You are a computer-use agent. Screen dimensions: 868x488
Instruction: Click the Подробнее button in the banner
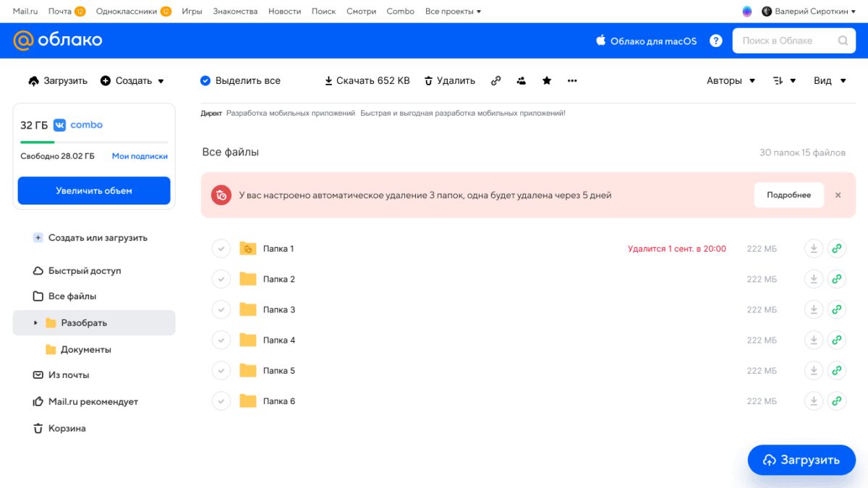789,195
